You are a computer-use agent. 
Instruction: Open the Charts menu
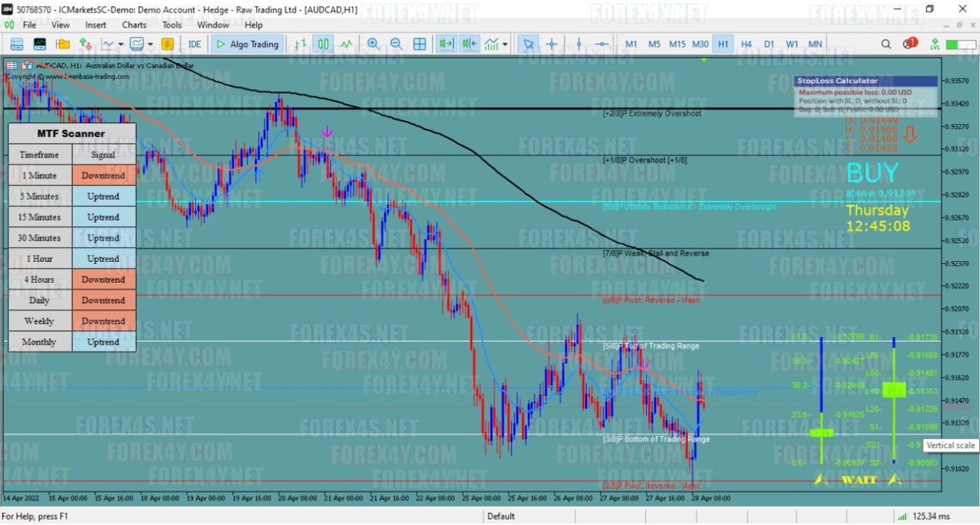click(x=134, y=24)
